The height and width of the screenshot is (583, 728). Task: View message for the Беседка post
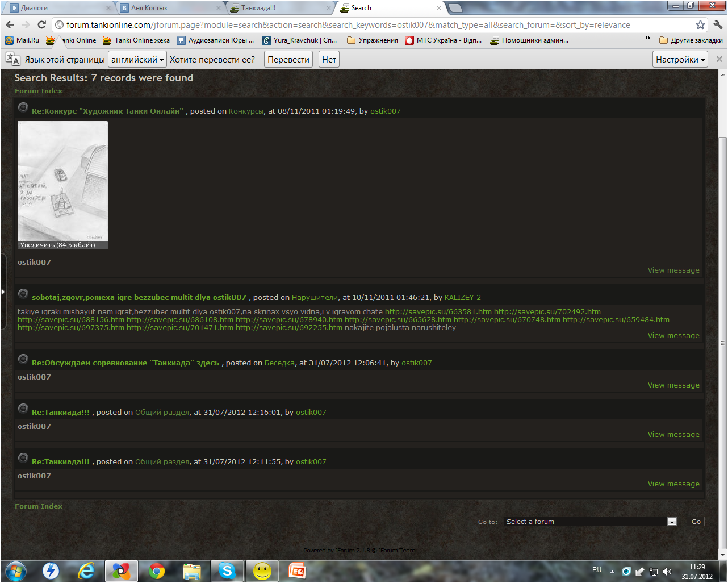[673, 385]
